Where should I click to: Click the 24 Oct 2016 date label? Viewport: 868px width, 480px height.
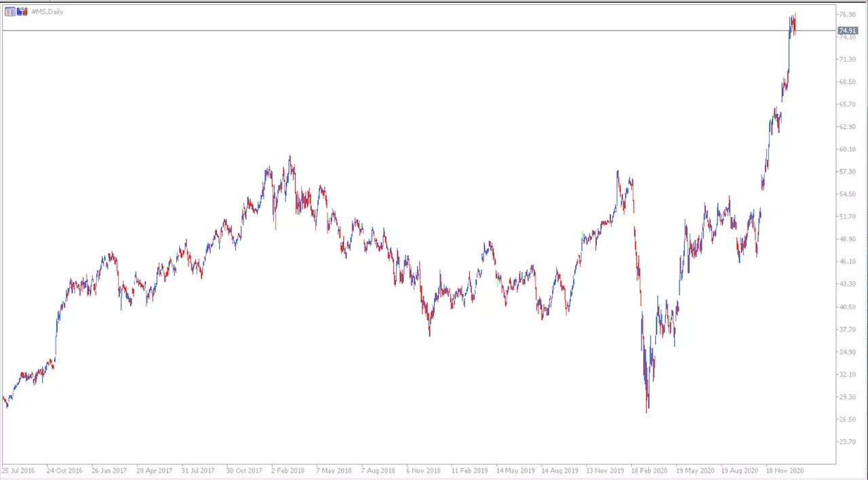click(x=64, y=470)
